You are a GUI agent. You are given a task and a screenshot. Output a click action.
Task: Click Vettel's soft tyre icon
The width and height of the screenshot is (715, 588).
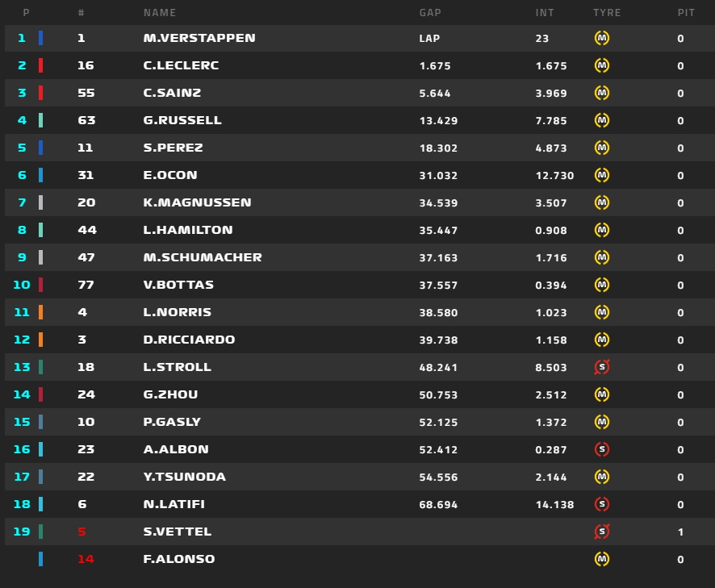coord(601,532)
